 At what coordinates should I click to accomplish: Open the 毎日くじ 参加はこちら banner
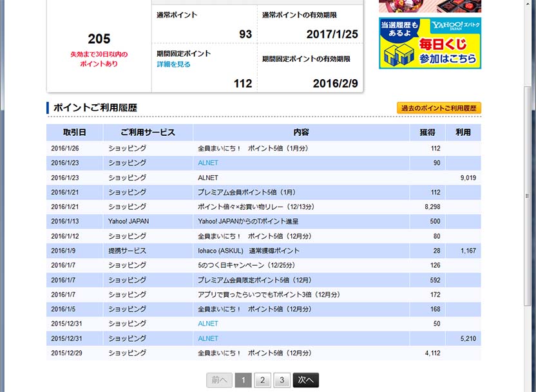tap(448, 52)
